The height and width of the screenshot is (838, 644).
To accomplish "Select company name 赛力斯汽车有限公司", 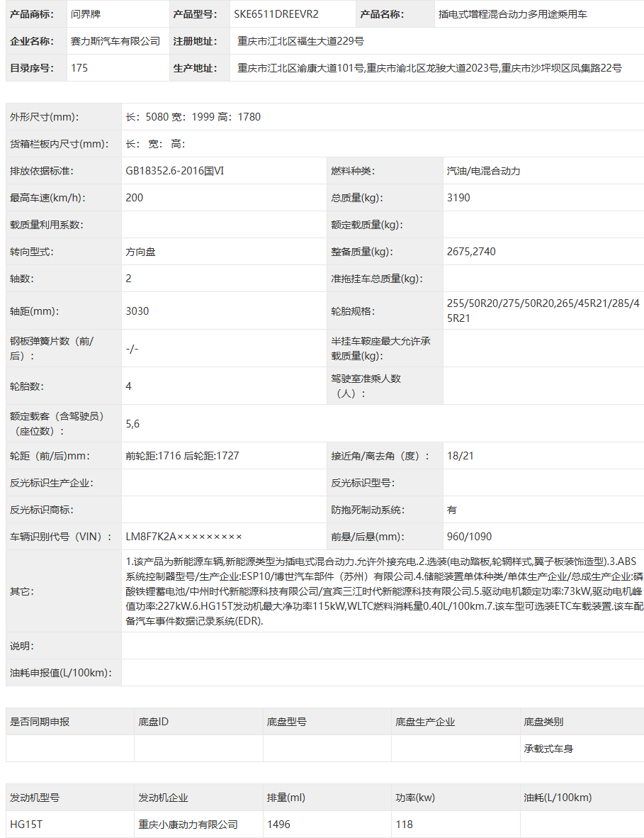I will click(x=115, y=41).
